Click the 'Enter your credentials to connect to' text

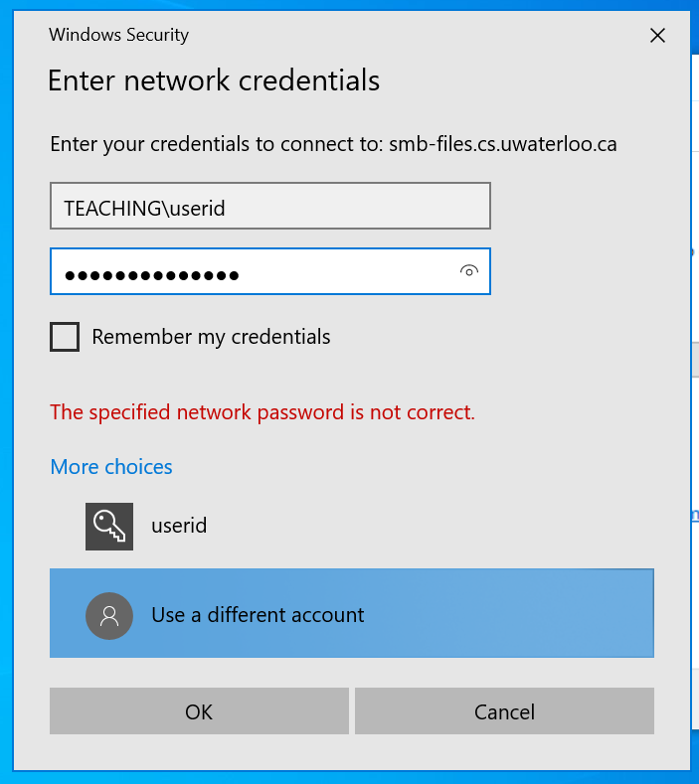pyautogui.click(x=216, y=144)
